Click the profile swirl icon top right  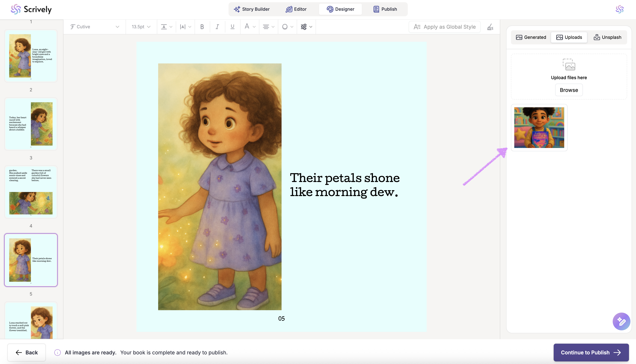click(x=620, y=9)
